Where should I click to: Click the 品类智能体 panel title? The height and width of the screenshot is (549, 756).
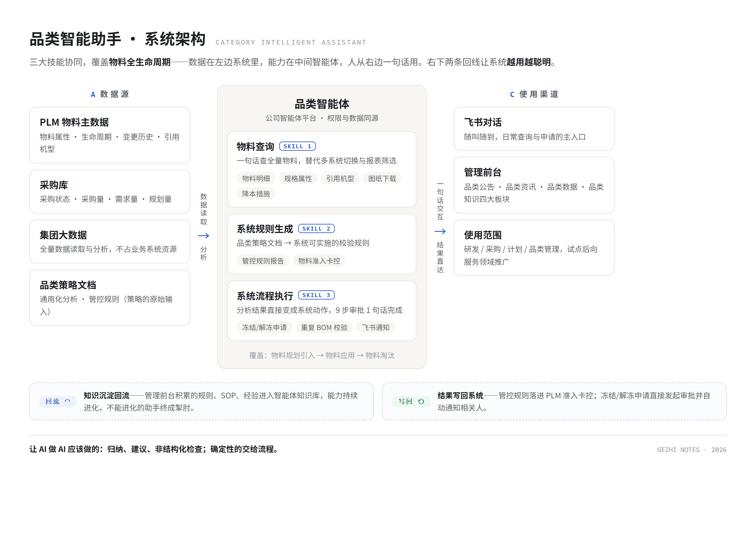[x=322, y=104]
